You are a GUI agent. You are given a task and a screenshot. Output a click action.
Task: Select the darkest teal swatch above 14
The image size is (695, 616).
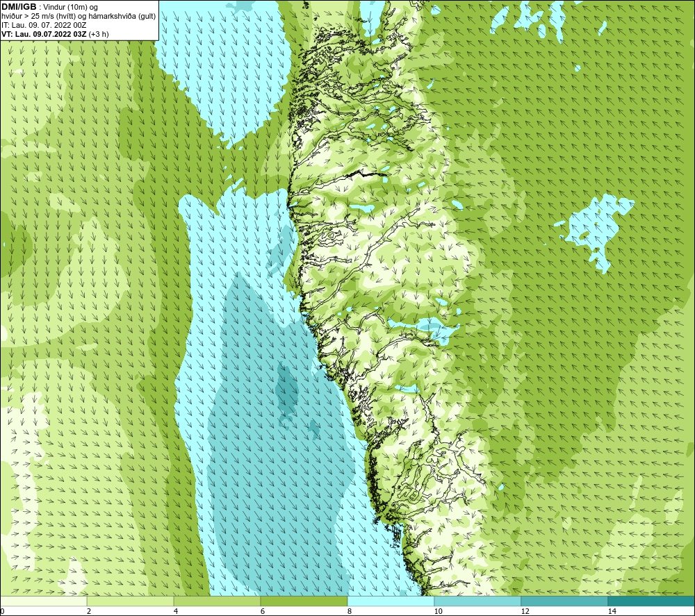tap(652, 601)
